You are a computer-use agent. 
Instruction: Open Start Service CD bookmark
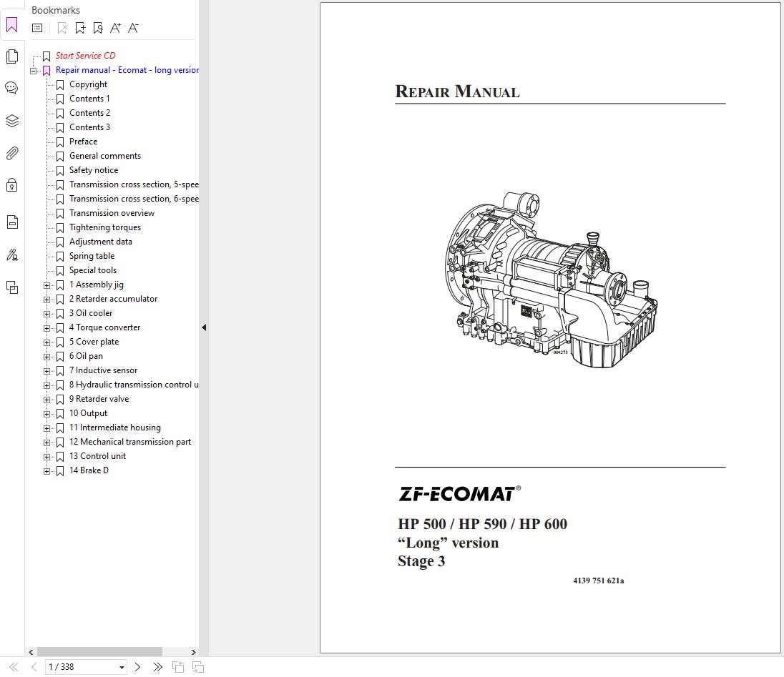pos(85,56)
